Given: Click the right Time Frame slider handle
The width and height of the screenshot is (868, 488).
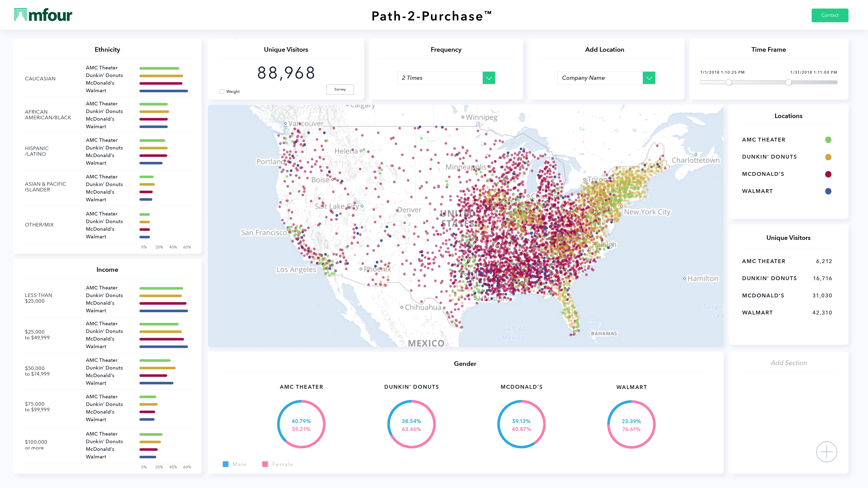Looking at the screenshot, I should pos(789,82).
